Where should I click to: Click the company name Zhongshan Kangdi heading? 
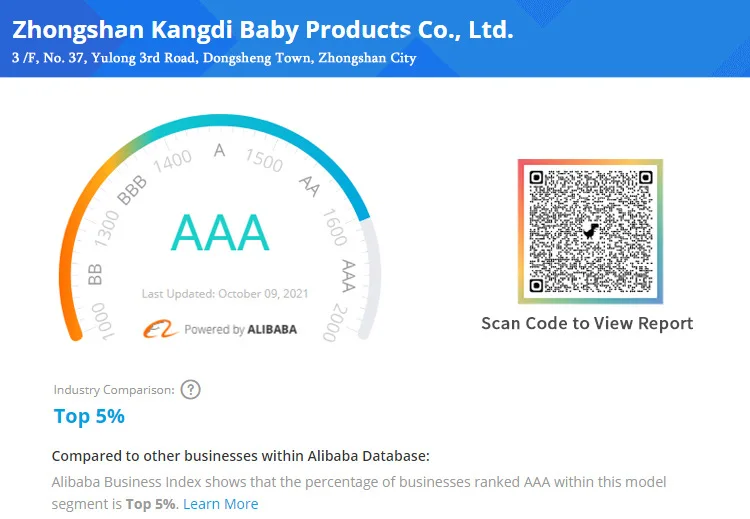[x=263, y=29]
